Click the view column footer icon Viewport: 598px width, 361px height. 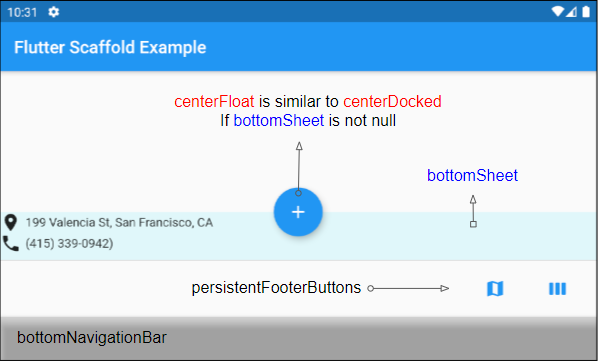tap(557, 289)
